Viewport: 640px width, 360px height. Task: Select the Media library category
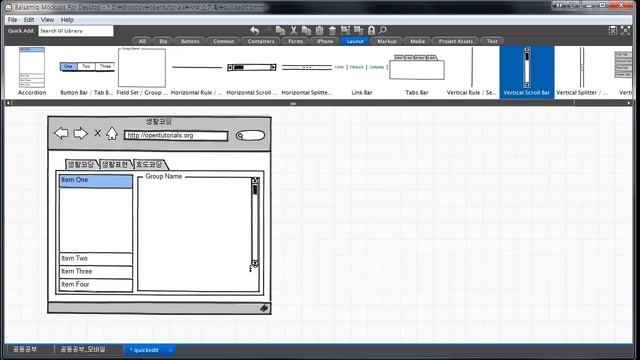point(417,41)
